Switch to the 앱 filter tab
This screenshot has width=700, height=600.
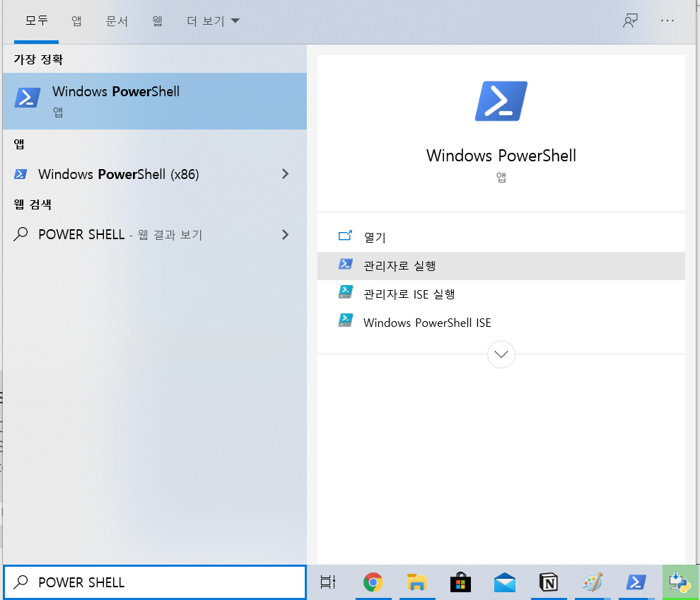coord(76,21)
